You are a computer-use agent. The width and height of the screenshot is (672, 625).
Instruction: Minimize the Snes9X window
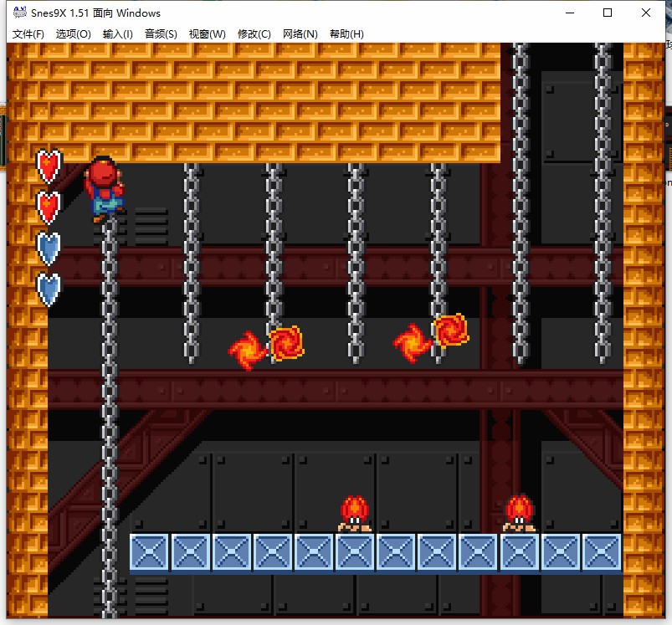pyautogui.click(x=570, y=13)
